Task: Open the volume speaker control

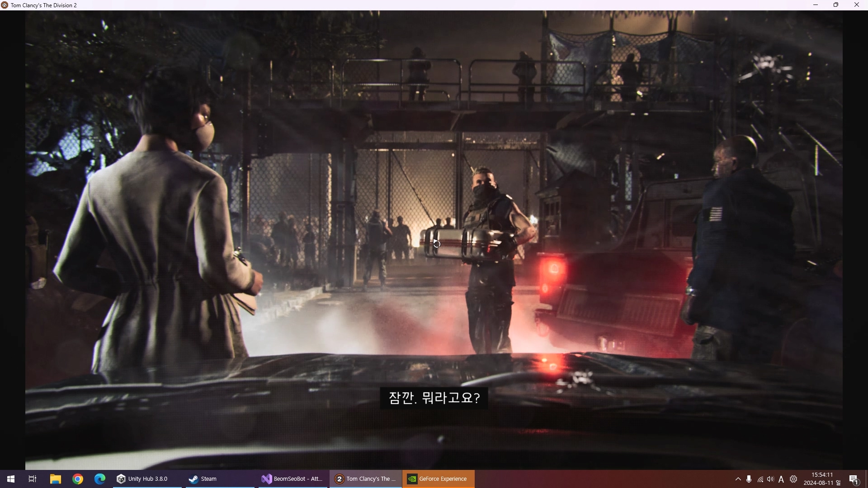Action: [770, 479]
